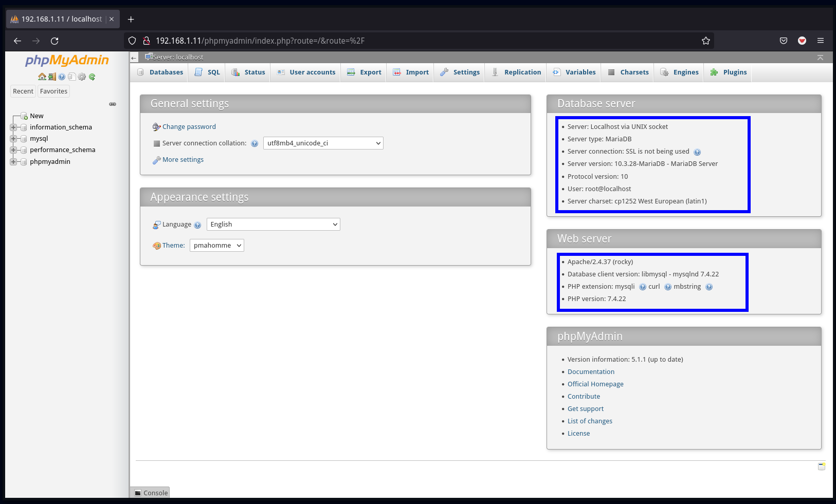Click More settings link
836x504 pixels.
[x=183, y=160]
